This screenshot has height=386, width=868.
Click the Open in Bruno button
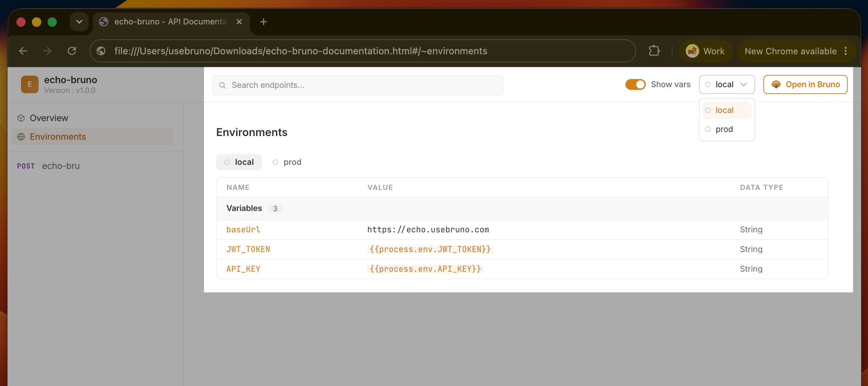pos(805,84)
